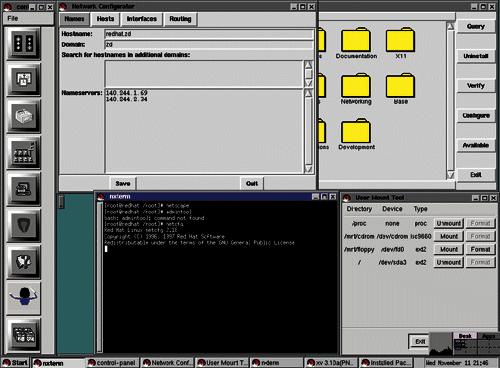Open the printer configuration icon
The height and width of the screenshot is (368, 500).
click(23, 116)
